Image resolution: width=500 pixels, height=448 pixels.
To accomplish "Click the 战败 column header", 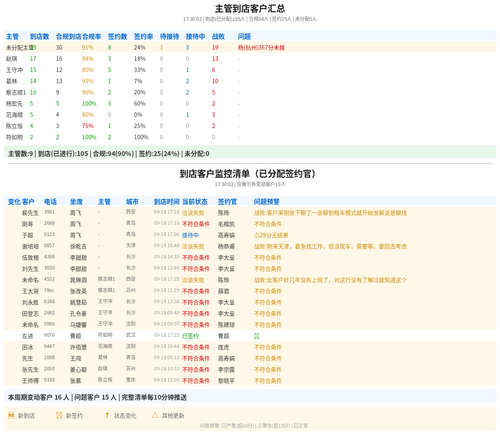I will (218, 36).
